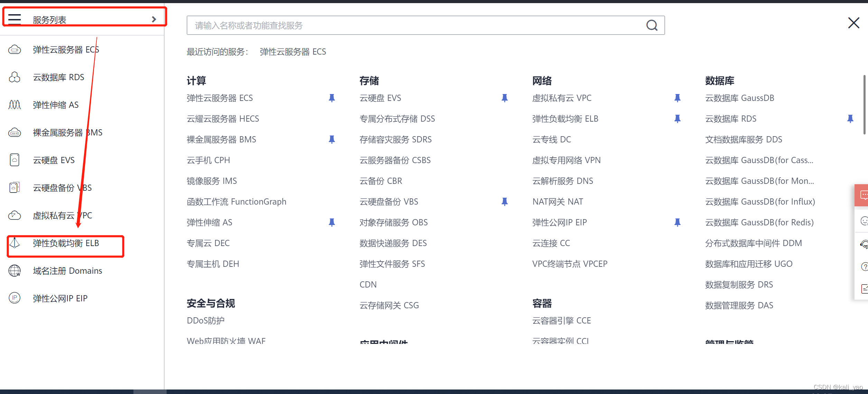Click the 云硬盘 EVS sidebar icon
Viewport: 868px width, 394px height.
[15, 160]
